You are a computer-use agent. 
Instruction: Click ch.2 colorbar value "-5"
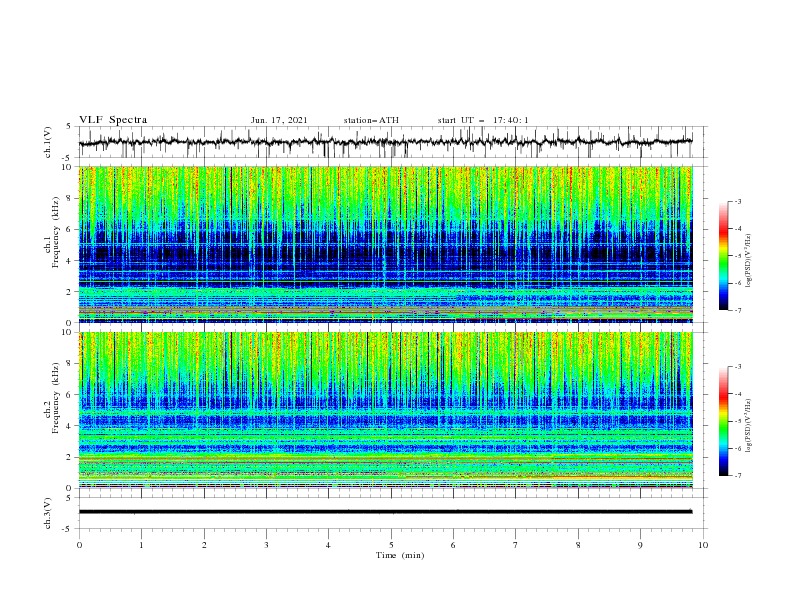(x=738, y=421)
